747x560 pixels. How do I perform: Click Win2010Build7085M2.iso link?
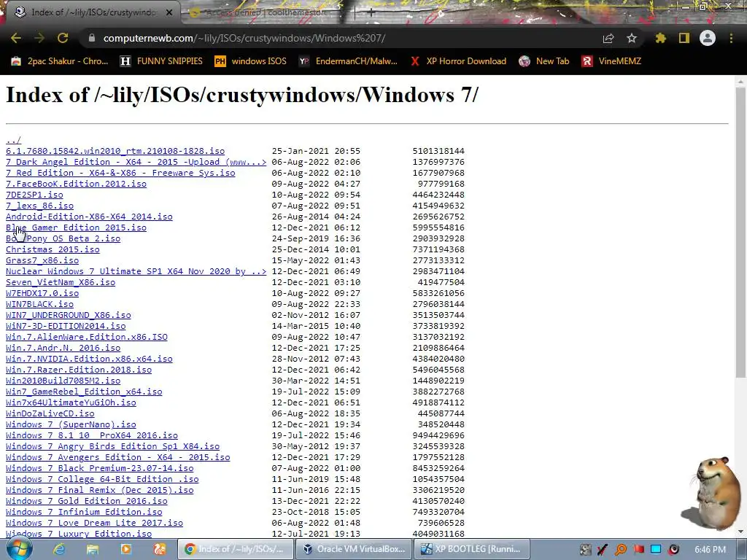coord(63,381)
